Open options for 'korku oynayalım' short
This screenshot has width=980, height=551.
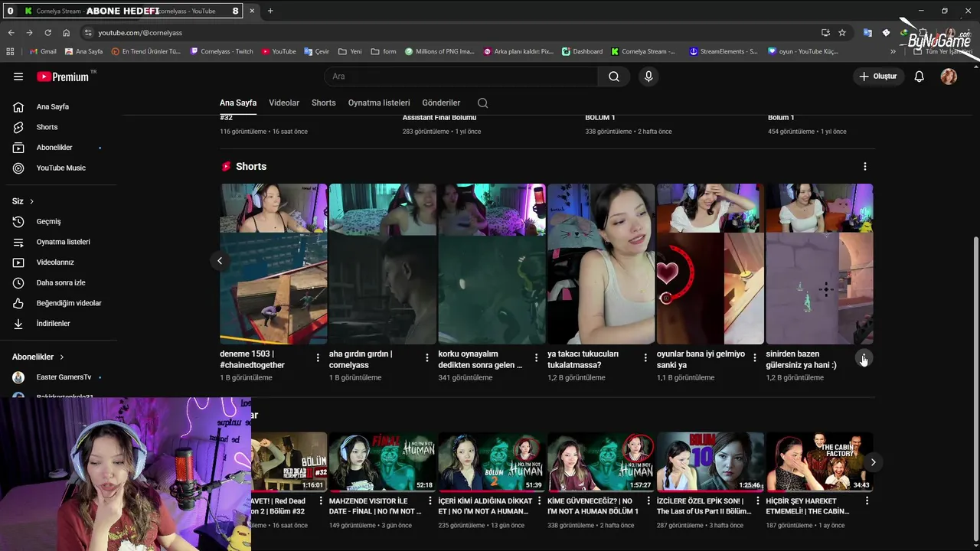pos(536,358)
